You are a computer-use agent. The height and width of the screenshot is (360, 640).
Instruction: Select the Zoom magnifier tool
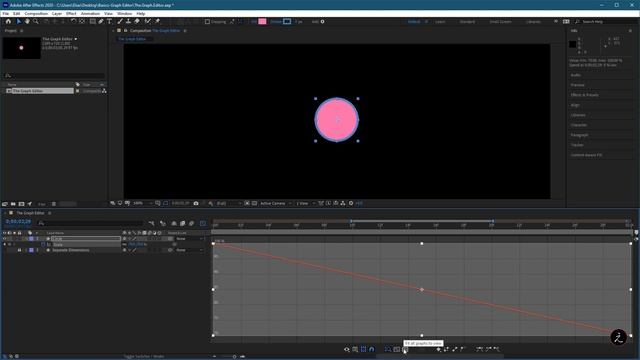(x=36, y=21)
